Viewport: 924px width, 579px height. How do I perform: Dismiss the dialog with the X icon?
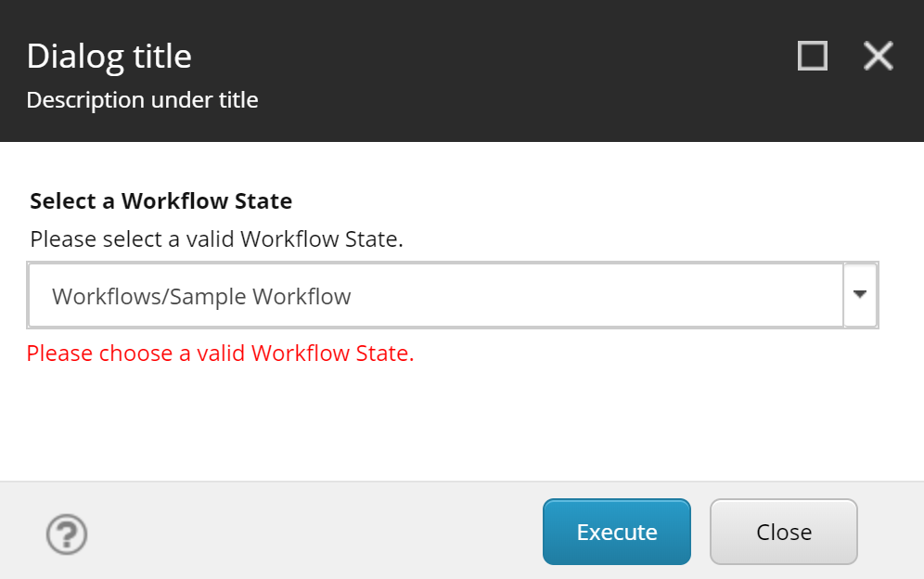point(878,56)
